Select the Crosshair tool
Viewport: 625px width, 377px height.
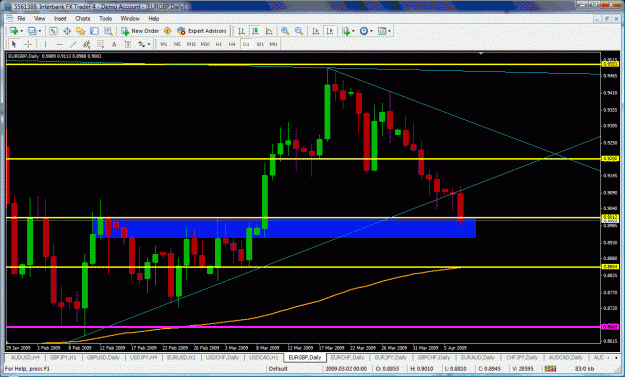coord(28,44)
